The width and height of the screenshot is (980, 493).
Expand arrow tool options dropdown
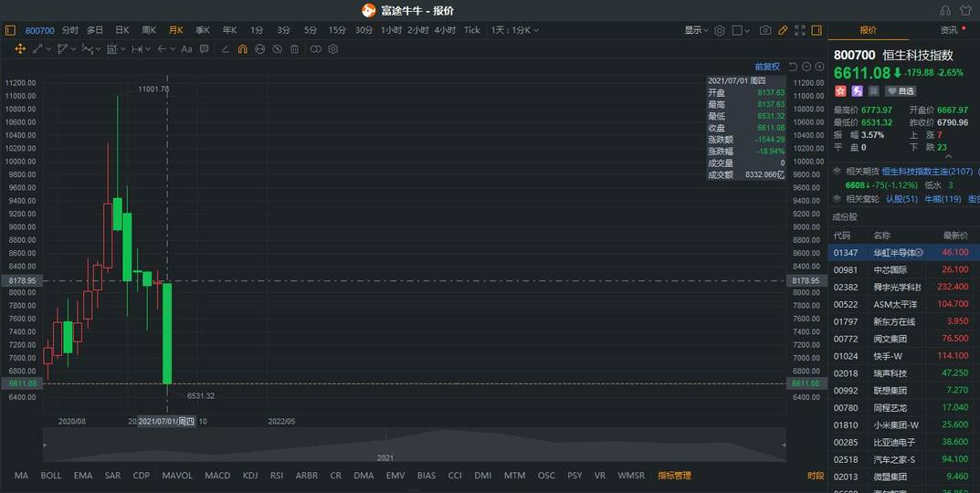coord(173,48)
